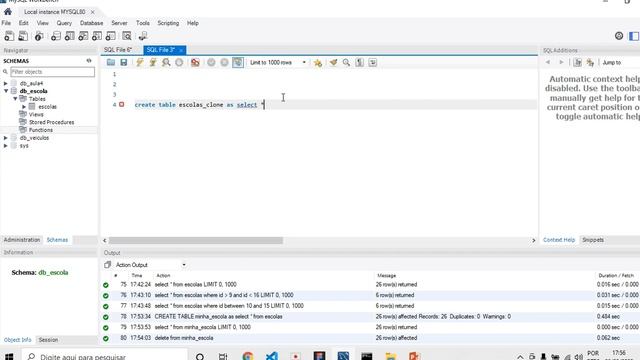Toggle the sidebar panel visibility icon
This screenshot has height=360, width=640.
click(634, 36)
